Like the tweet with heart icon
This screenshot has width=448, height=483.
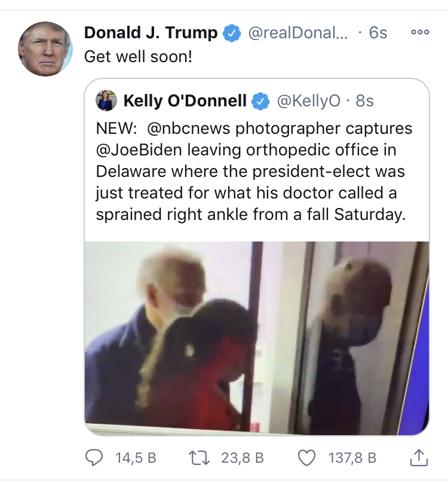pos(307,458)
